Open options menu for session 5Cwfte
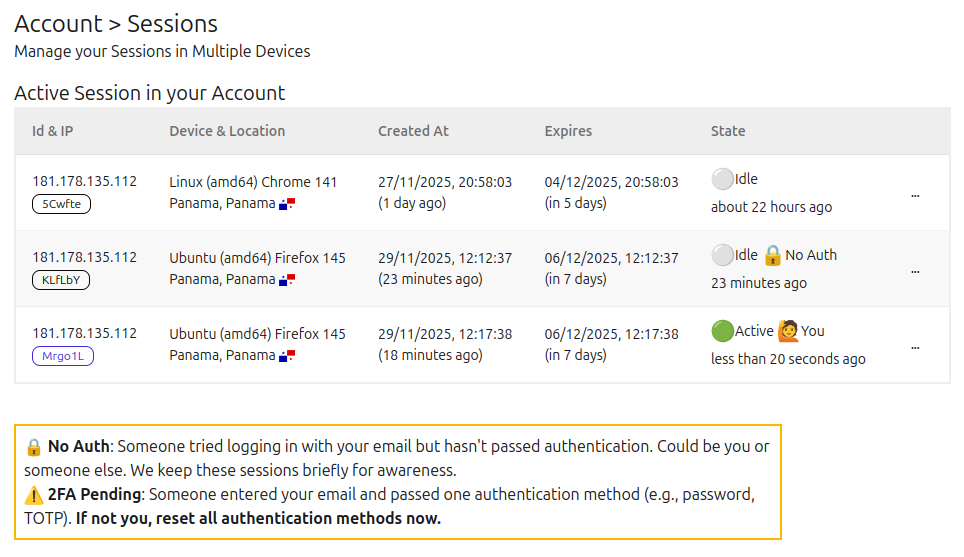The image size is (964, 557). point(915,196)
